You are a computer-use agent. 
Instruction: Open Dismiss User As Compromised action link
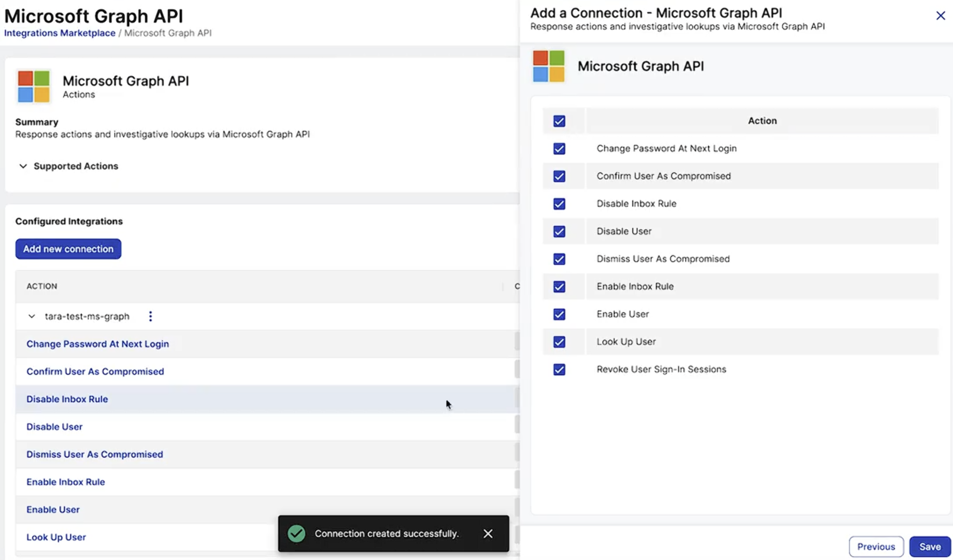tap(95, 454)
